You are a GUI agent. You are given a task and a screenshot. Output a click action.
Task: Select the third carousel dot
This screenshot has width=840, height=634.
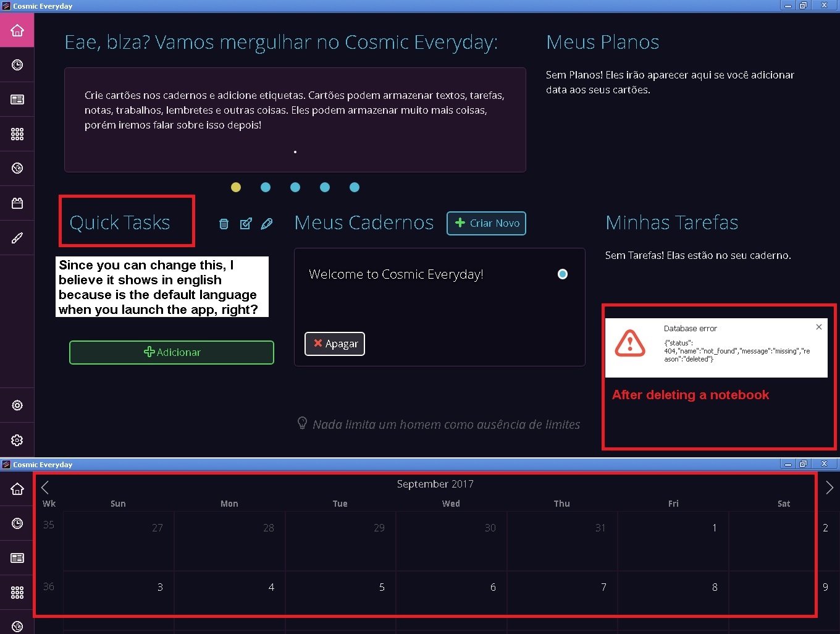(295, 187)
